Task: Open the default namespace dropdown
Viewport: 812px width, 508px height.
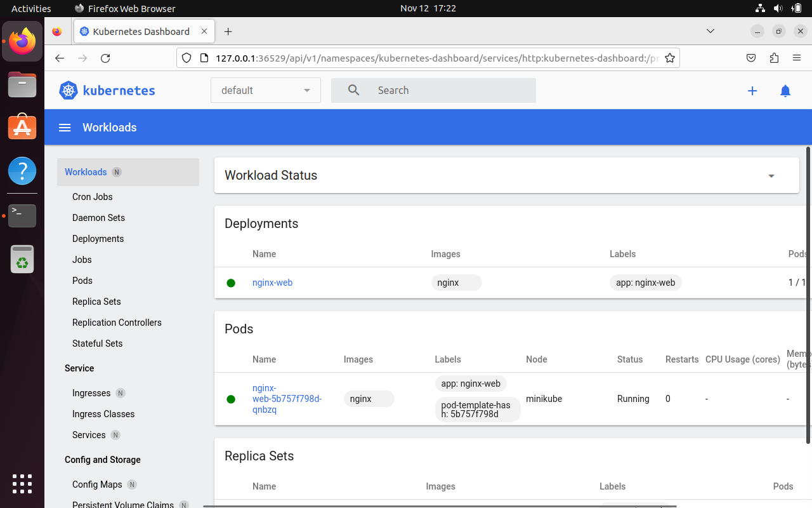Action: coord(266,90)
